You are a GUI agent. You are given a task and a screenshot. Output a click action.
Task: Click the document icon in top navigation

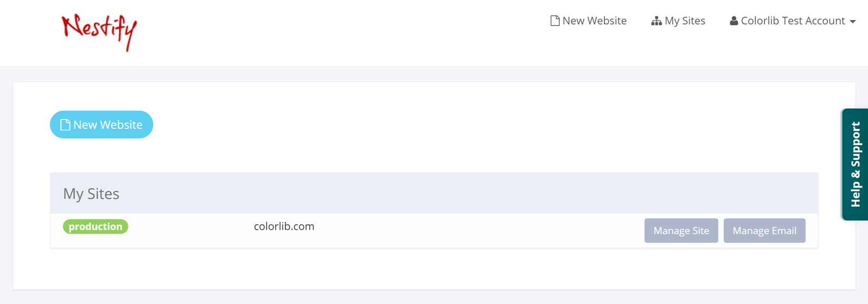pos(554,21)
